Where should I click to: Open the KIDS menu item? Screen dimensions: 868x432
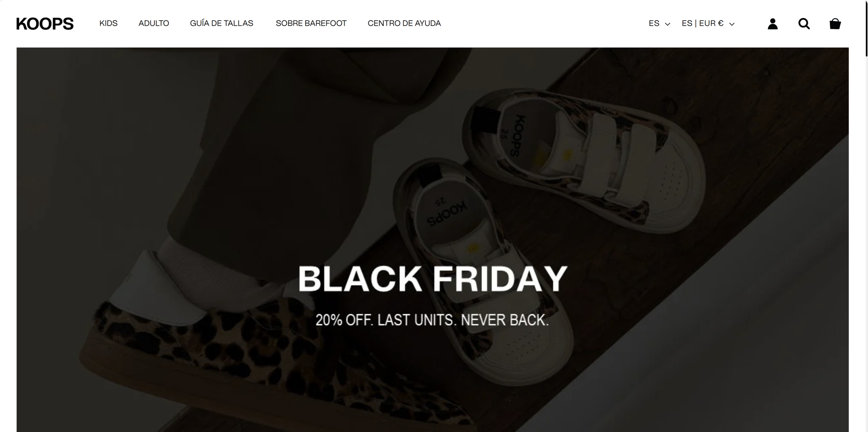coord(108,23)
